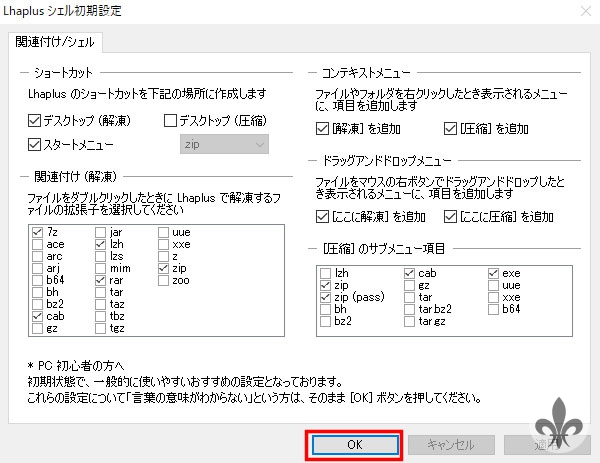Enable デスクトップ (圧縮) shortcut

[170, 121]
